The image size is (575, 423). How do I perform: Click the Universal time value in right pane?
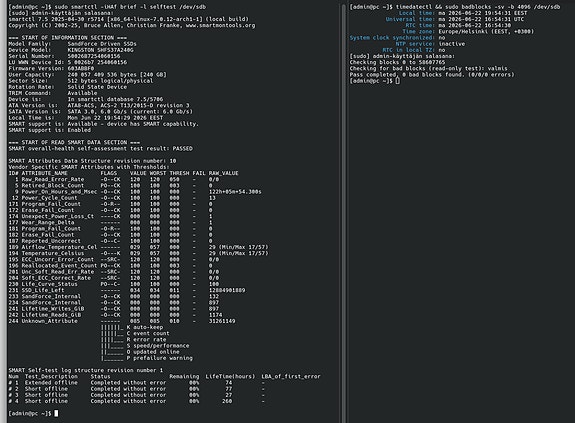pos(481,19)
